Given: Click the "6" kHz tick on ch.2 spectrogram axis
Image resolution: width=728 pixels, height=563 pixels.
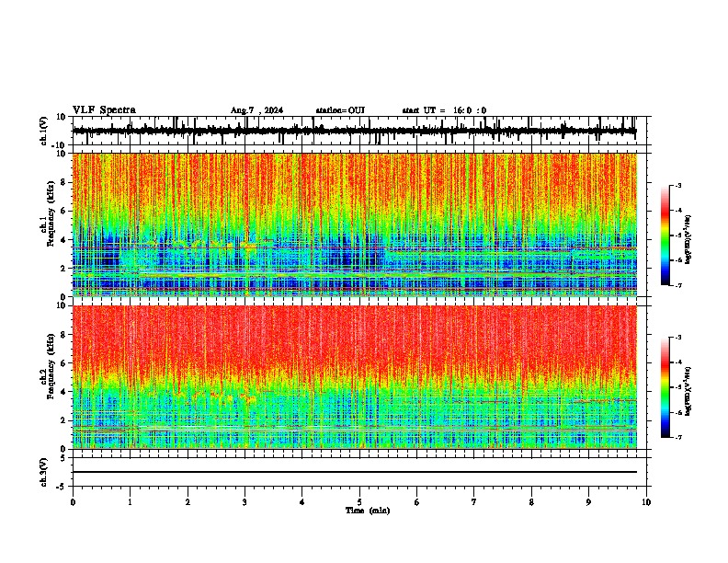Looking at the screenshot, I should [64, 362].
